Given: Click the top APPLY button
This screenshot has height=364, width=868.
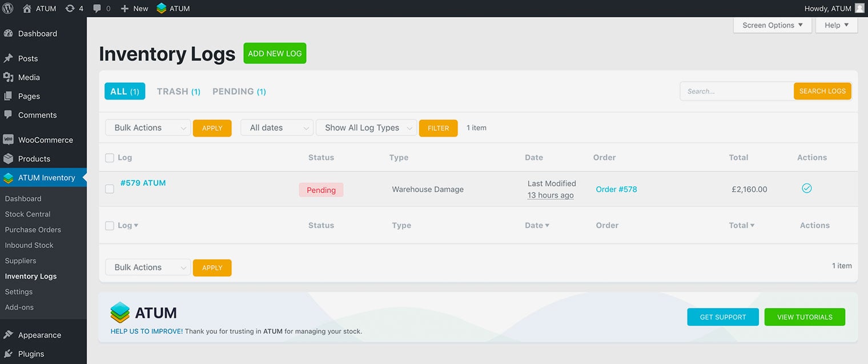Looking at the screenshot, I should click(x=212, y=128).
